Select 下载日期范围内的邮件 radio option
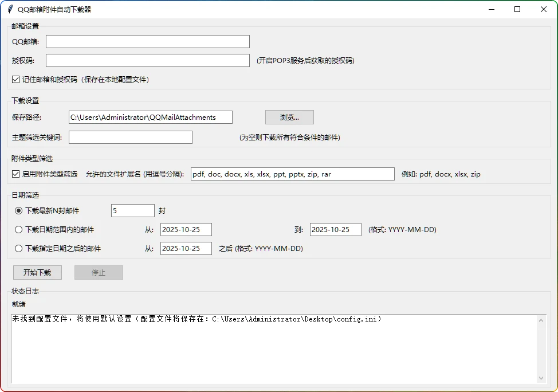The width and height of the screenshot is (558, 392). 19,230
